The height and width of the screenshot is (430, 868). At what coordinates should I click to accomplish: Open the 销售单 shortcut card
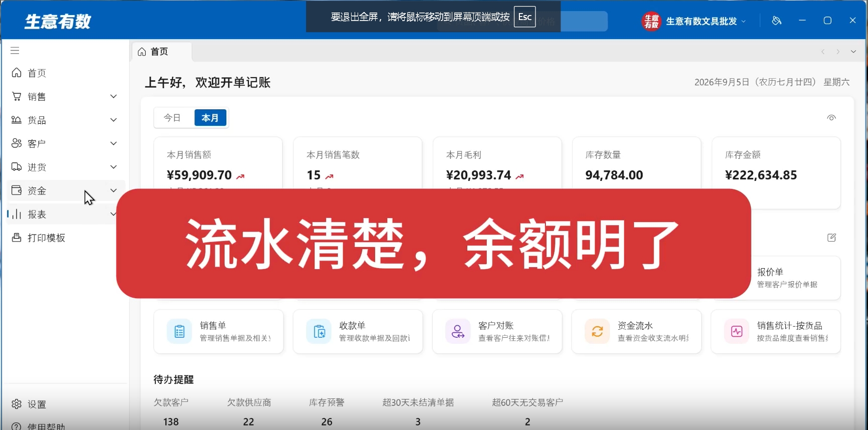coord(218,331)
